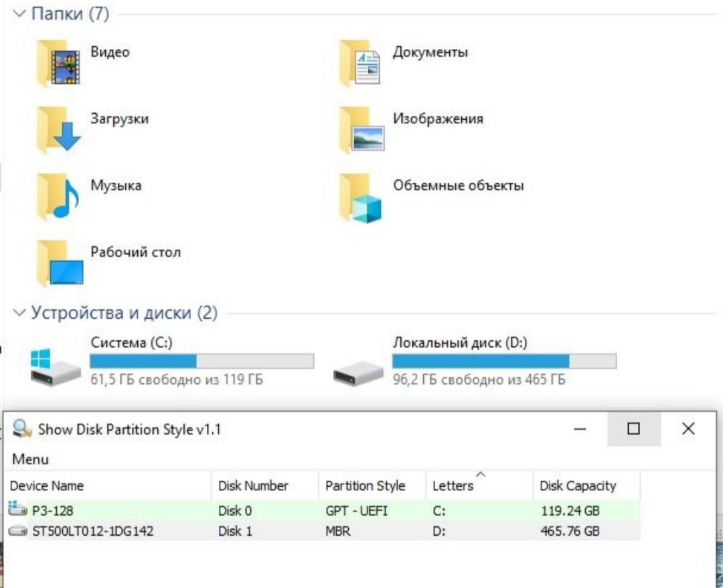Select the Изображения folder label

click(x=438, y=119)
